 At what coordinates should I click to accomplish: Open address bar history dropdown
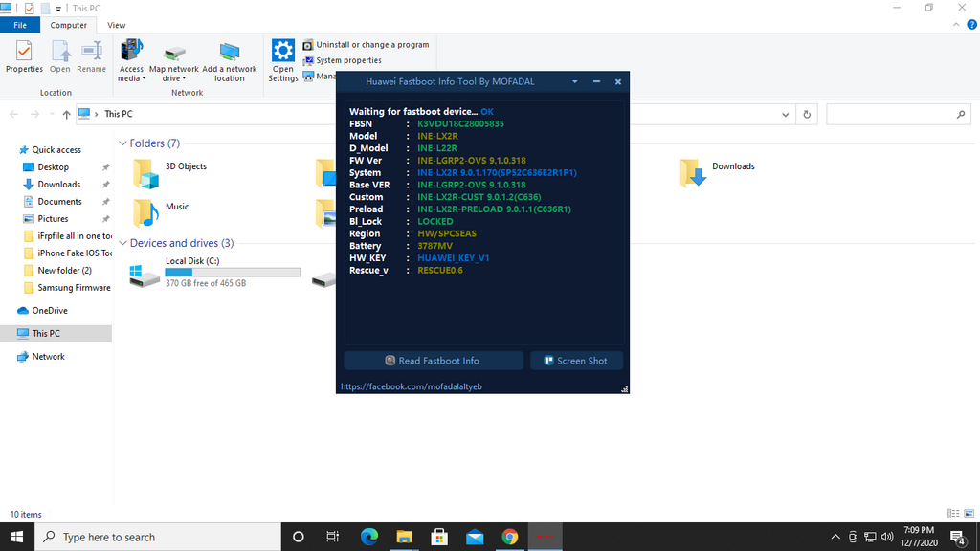click(785, 115)
